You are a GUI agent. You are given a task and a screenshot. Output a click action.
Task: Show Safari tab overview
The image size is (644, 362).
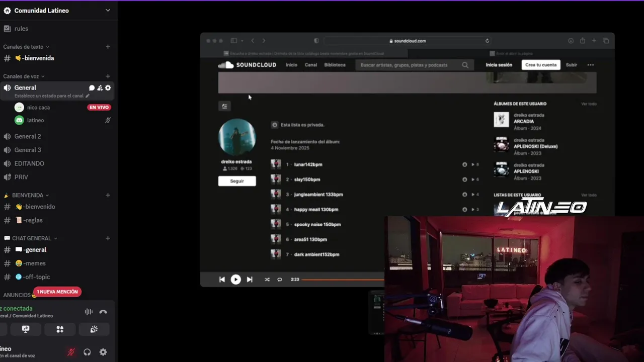coord(606,41)
